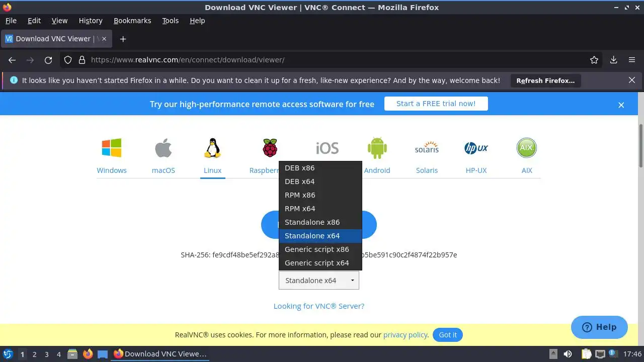
Task: Open the taskbar clock showing 17:46
Action: pos(632,354)
